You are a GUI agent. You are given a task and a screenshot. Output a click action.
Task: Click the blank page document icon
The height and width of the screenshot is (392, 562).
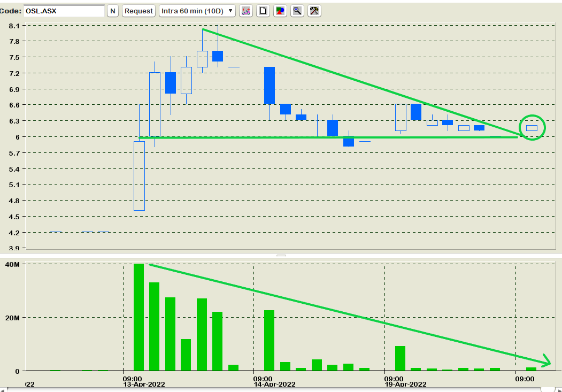[263, 11]
